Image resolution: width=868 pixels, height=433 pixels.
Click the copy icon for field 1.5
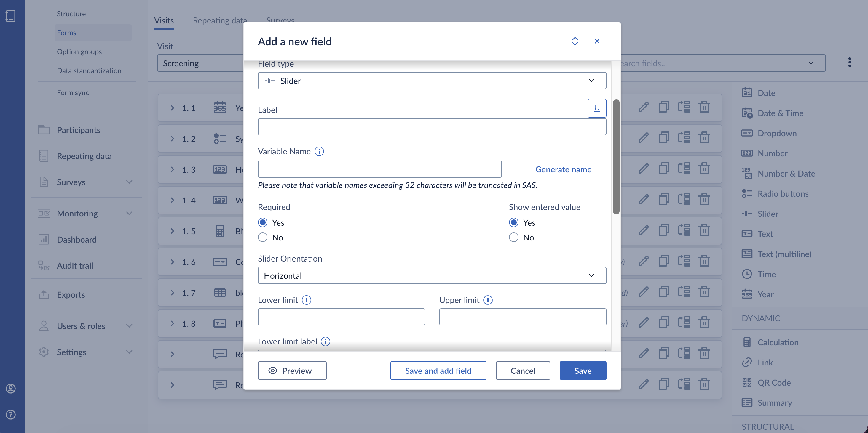point(664,231)
